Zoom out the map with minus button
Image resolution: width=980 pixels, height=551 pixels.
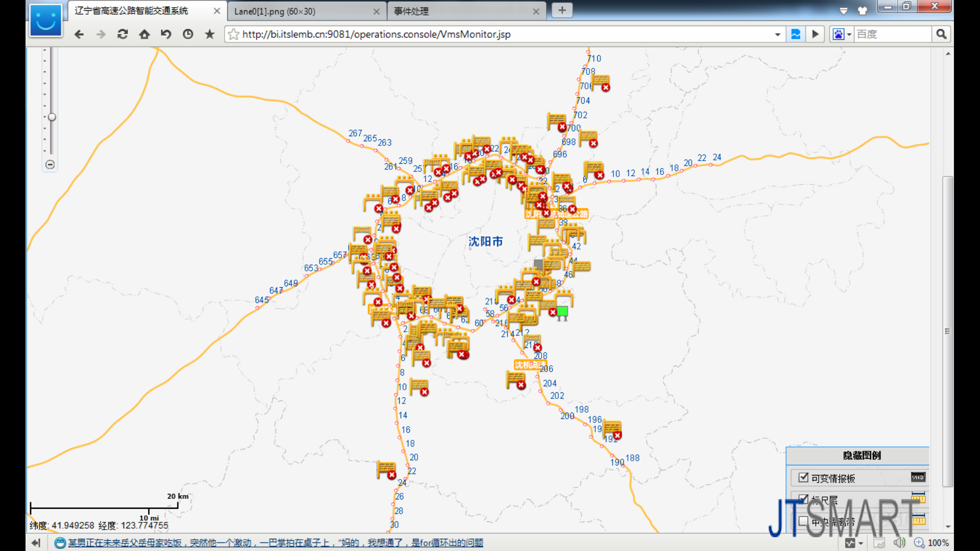point(50,164)
